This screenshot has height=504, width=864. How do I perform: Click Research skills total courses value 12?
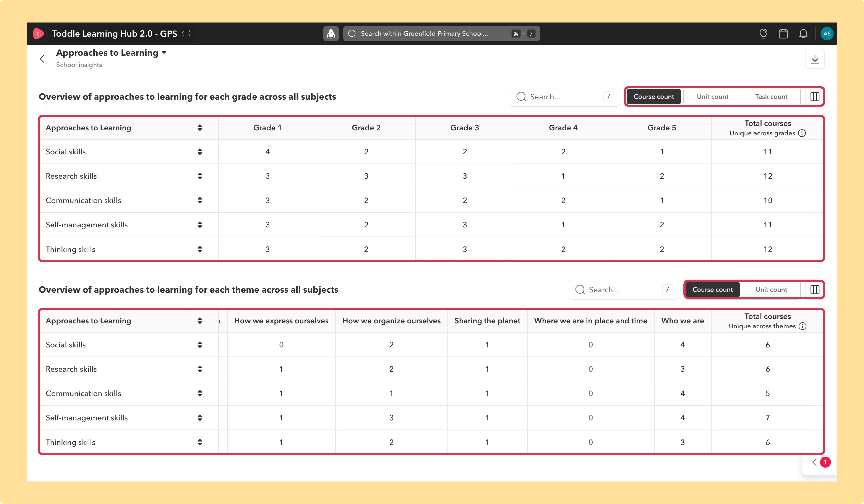[768, 176]
